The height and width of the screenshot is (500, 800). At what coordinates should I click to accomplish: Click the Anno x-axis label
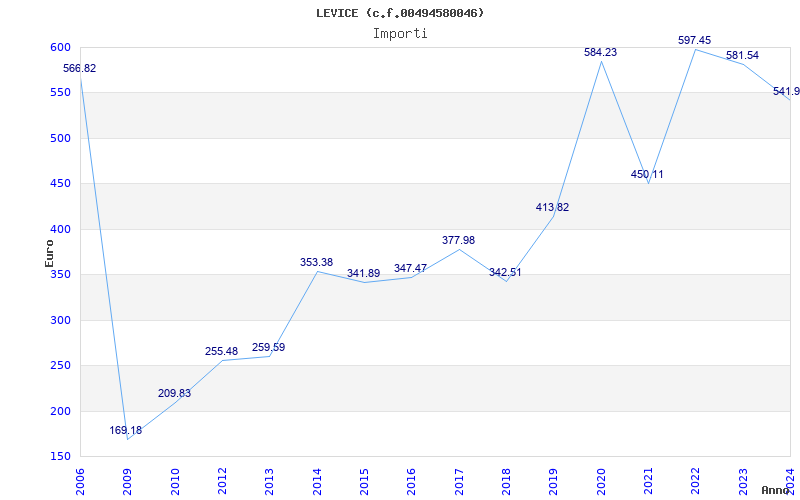tap(776, 490)
